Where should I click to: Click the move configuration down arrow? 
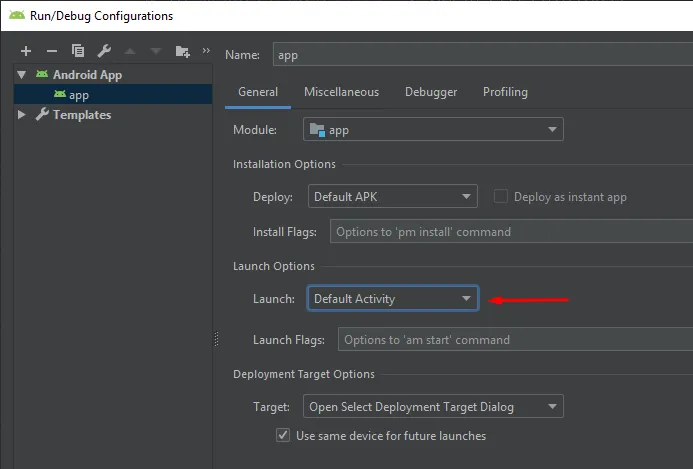point(155,51)
